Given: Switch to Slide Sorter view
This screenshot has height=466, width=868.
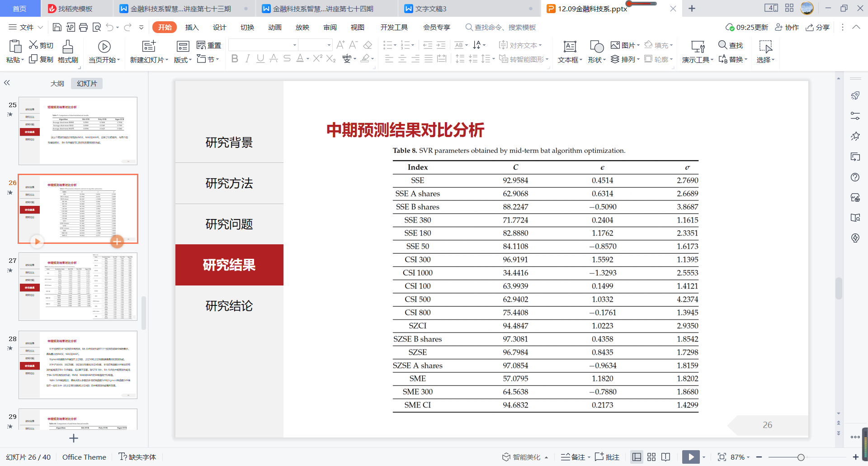Looking at the screenshot, I should (x=651, y=457).
